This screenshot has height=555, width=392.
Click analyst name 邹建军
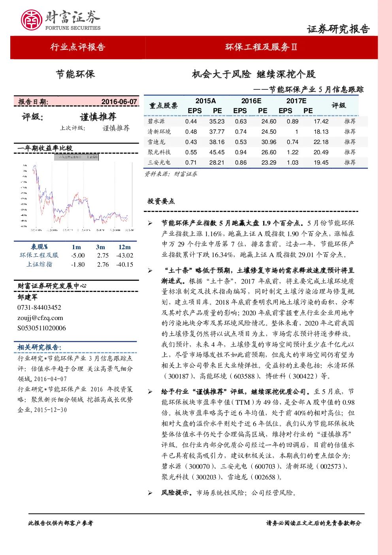tap(28, 297)
